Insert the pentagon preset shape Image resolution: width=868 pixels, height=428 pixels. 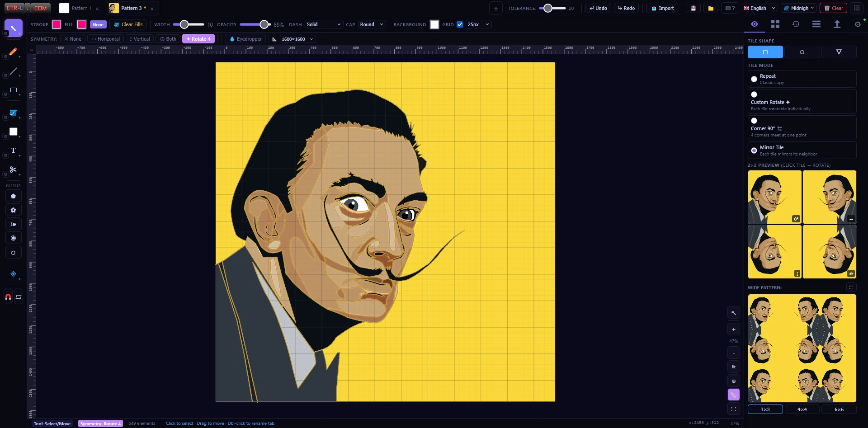coord(13,196)
